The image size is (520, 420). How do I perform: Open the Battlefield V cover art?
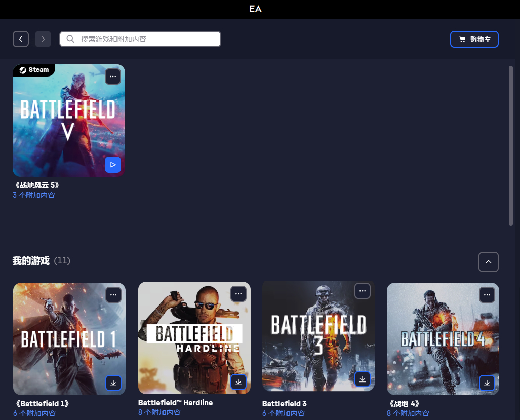pyautogui.click(x=69, y=121)
